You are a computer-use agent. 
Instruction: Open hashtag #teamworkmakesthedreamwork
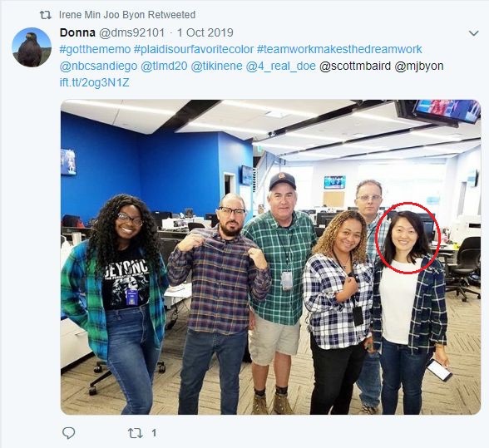(339, 49)
